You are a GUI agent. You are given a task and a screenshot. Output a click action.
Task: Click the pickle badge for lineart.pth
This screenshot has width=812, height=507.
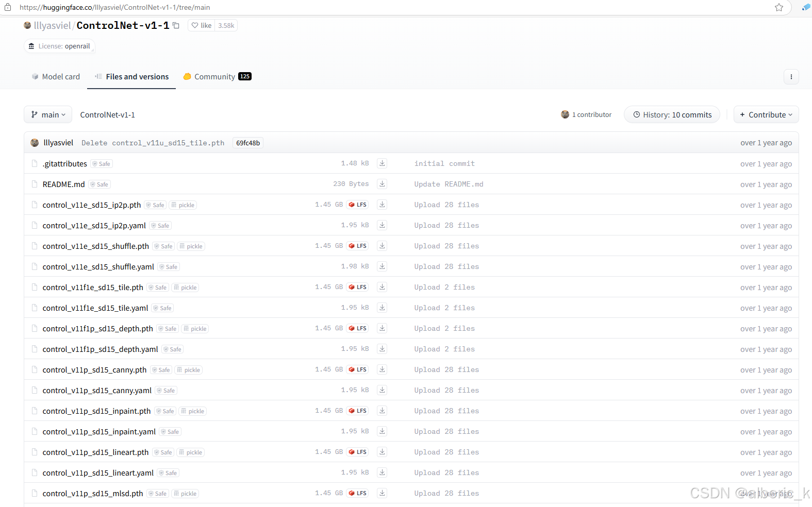(x=191, y=452)
